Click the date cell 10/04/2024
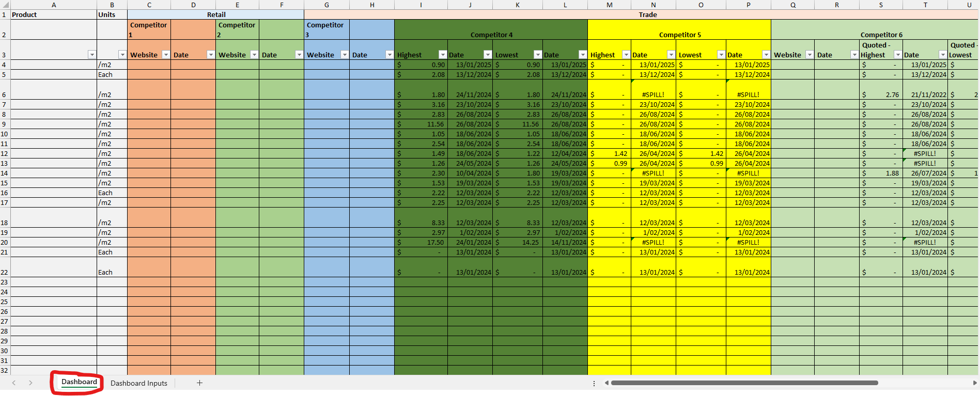The width and height of the screenshot is (980, 396). pyautogui.click(x=470, y=173)
